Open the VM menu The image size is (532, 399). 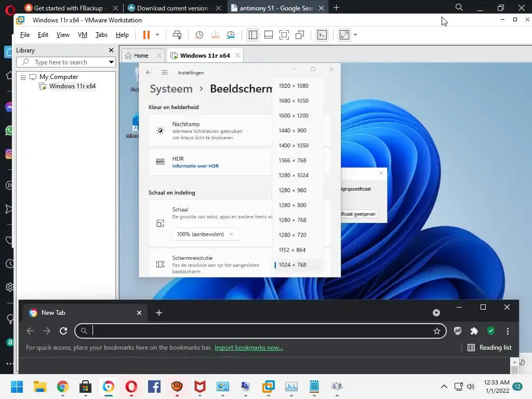83,35
